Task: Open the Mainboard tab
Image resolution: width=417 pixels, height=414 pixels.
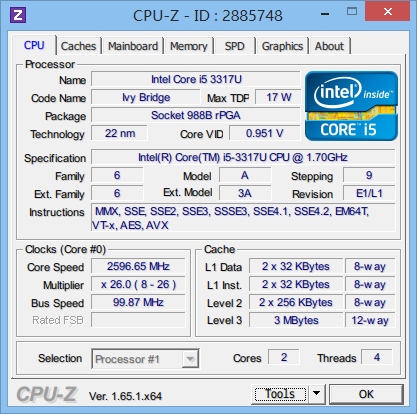Action: pyautogui.click(x=133, y=46)
